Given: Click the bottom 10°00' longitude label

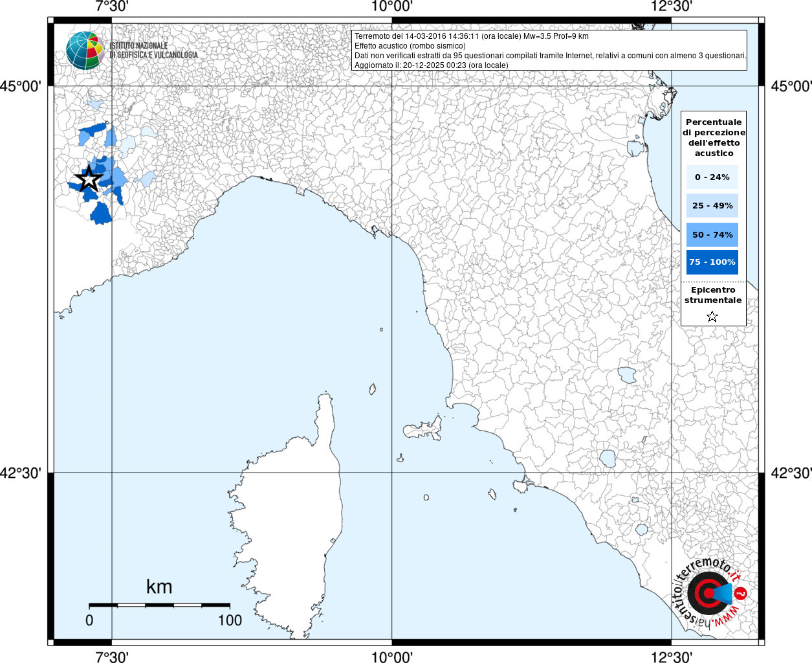Looking at the screenshot, I should (391, 657).
